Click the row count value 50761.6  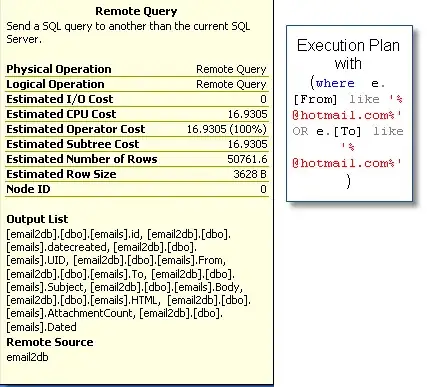click(x=247, y=159)
